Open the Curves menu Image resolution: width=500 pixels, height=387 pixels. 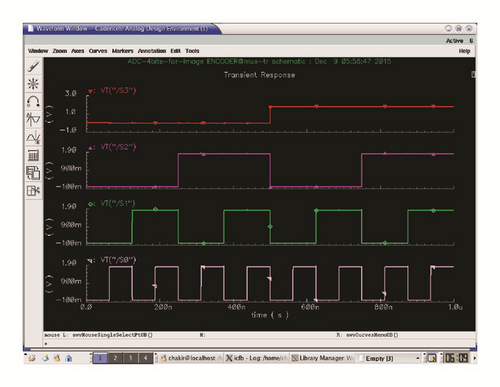[98, 51]
